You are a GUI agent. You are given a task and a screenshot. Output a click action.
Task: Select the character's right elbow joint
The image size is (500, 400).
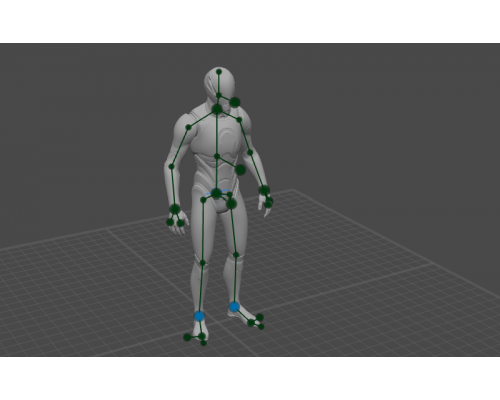[x=172, y=166]
